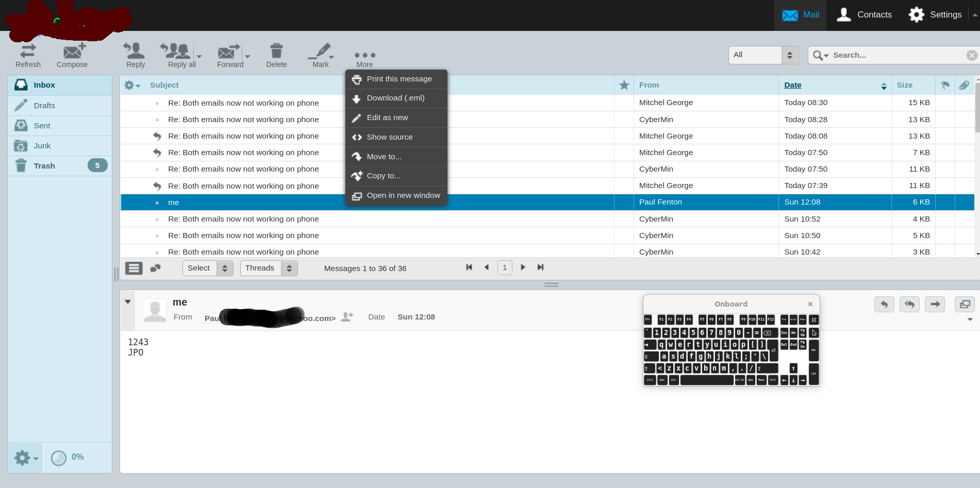
Task: Open Mitchel George Today 08:30 message
Action: pyautogui.click(x=547, y=103)
